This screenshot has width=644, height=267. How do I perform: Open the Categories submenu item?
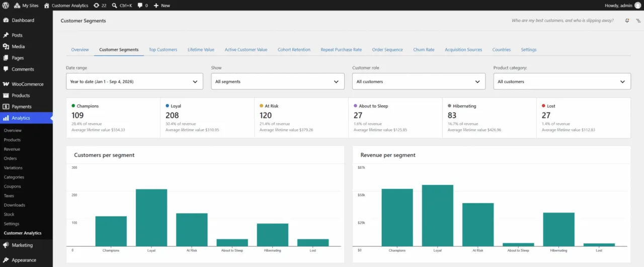(14, 177)
